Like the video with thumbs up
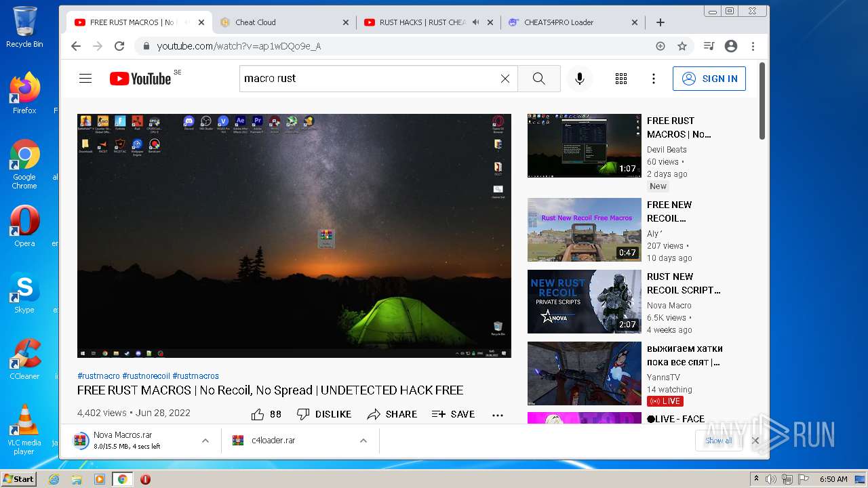This screenshot has height=488, width=868. click(267, 414)
